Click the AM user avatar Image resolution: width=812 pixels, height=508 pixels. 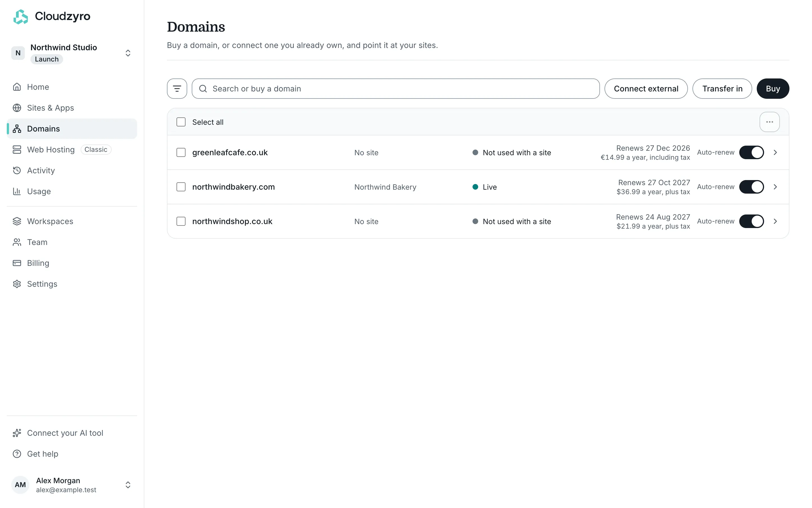[x=20, y=485]
